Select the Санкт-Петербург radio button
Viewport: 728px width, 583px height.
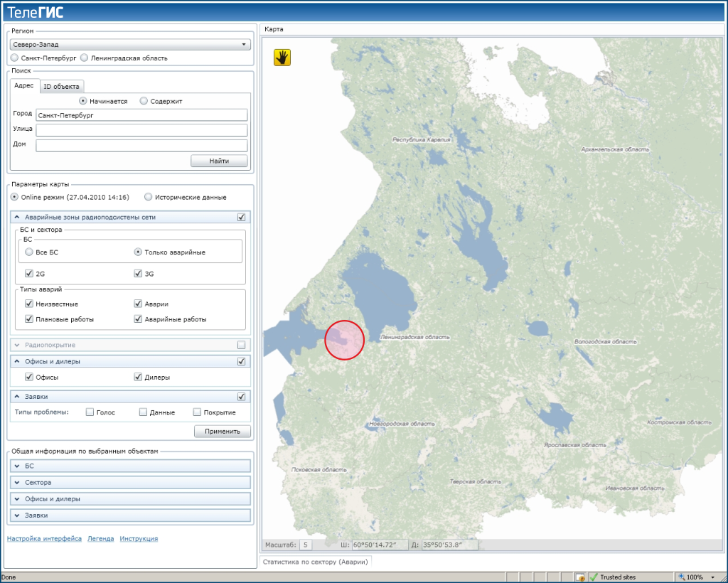click(14, 58)
